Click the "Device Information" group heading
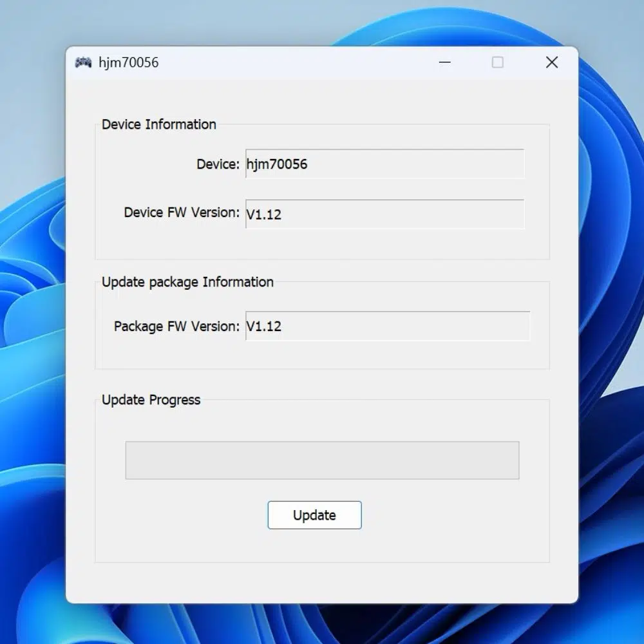Image resolution: width=644 pixels, height=644 pixels. 159,124
